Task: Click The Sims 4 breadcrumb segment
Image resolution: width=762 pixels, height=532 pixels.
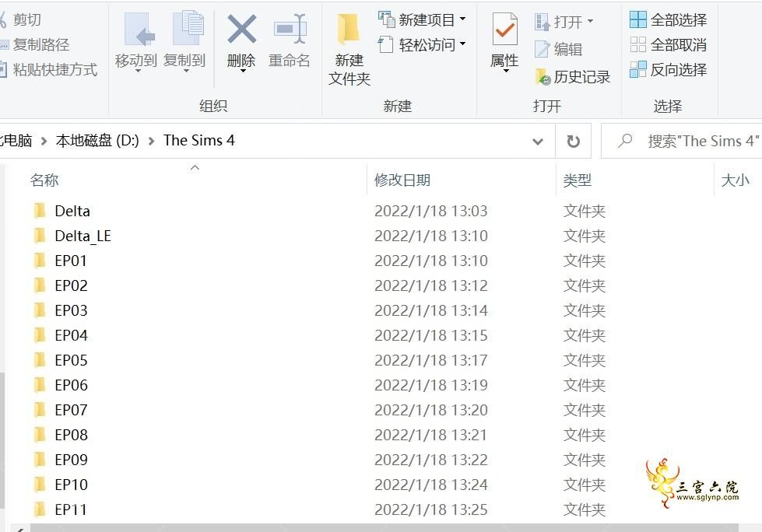Action: 199,140
